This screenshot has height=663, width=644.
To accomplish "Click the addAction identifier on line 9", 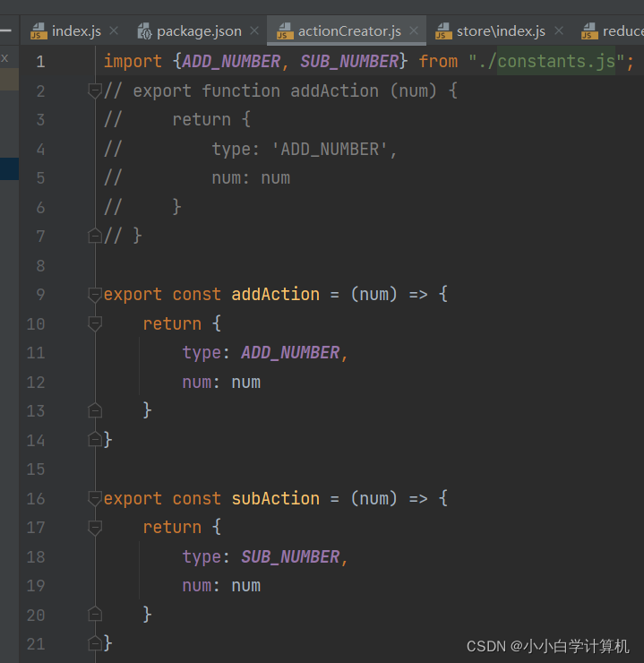I will pos(276,294).
